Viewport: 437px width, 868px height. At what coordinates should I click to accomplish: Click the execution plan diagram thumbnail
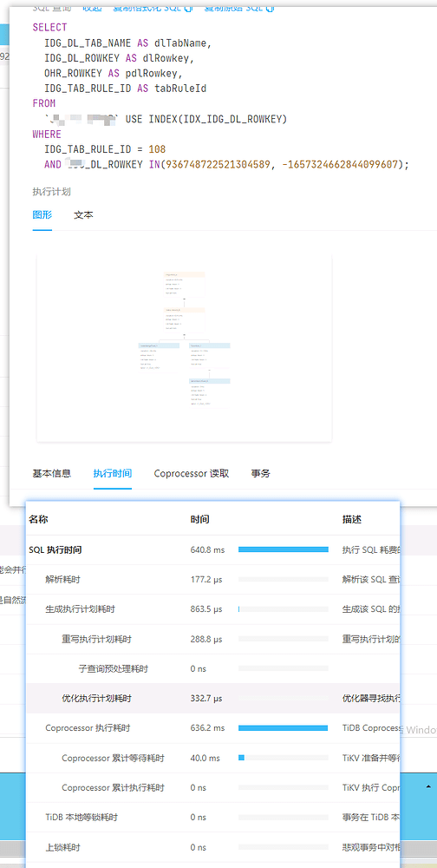(x=184, y=348)
